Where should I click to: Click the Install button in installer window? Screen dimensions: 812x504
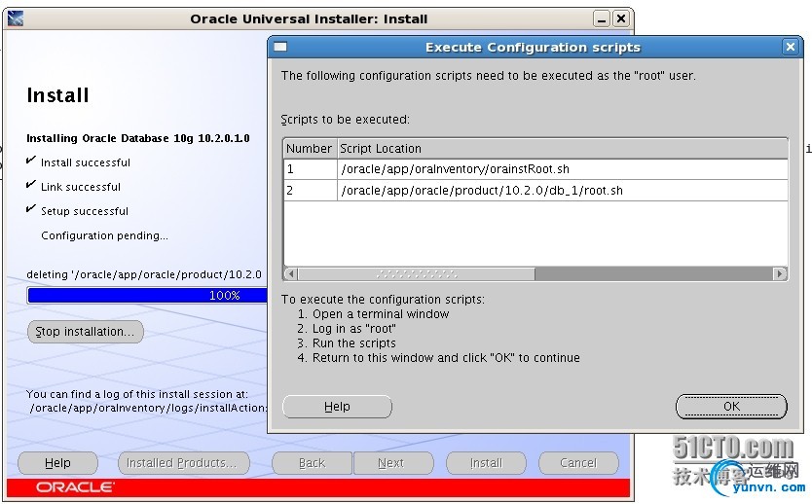pos(486,463)
